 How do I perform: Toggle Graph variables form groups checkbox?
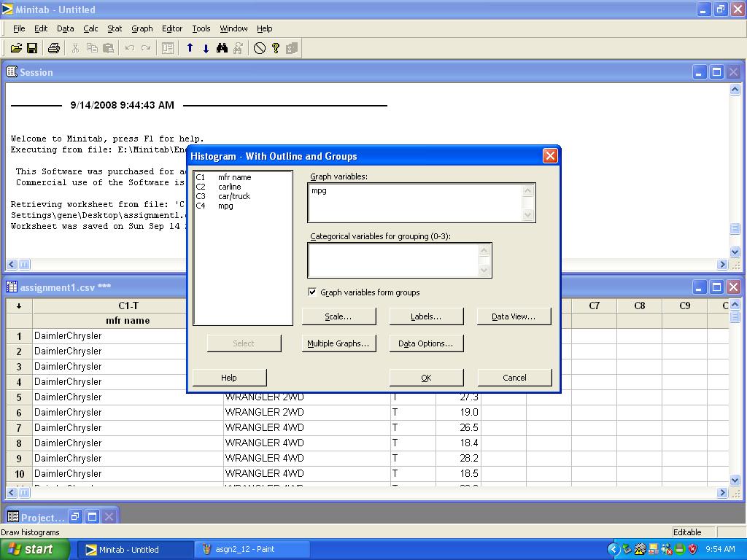point(313,292)
